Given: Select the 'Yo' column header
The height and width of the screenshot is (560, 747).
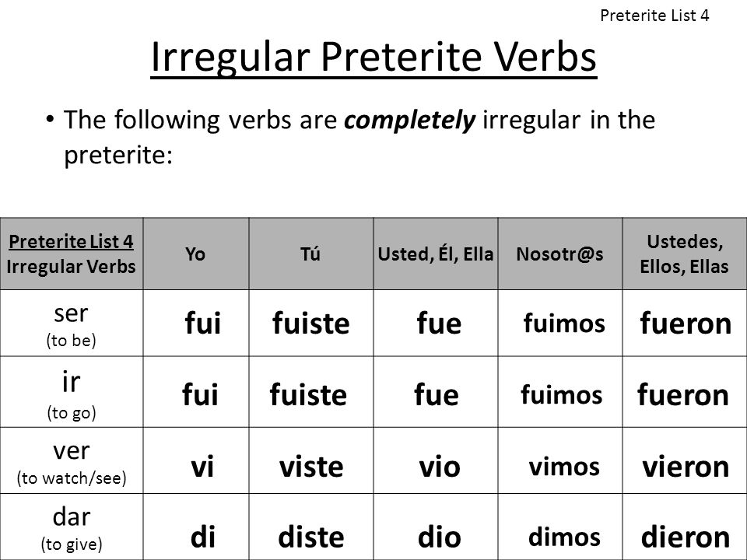Looking at the screenshot, I should click(x=196, y=254).
